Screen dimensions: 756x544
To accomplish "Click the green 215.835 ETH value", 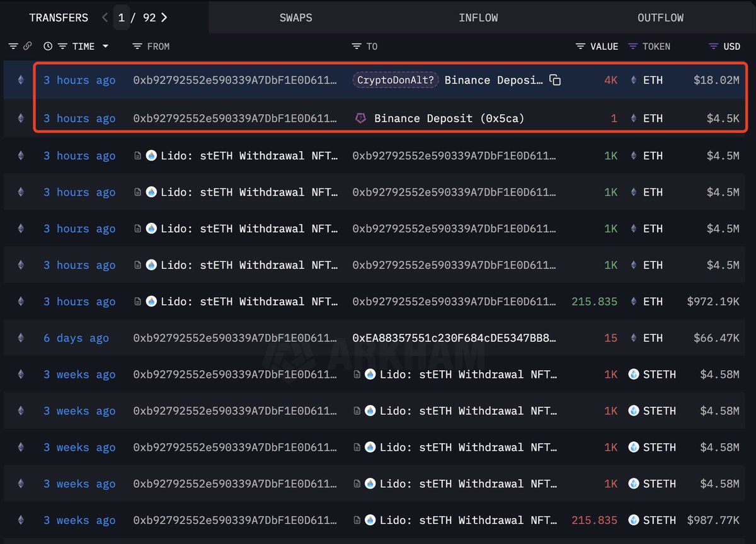I will [594, 302].
